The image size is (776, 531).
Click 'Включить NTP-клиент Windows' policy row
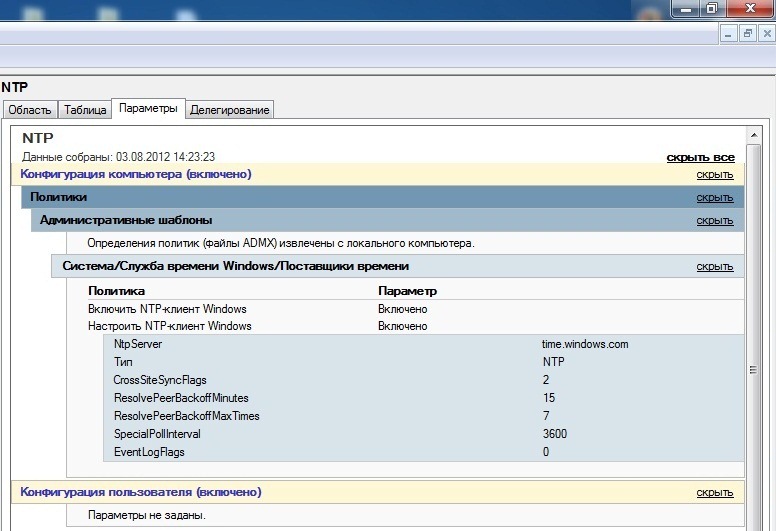pos(167,309)
